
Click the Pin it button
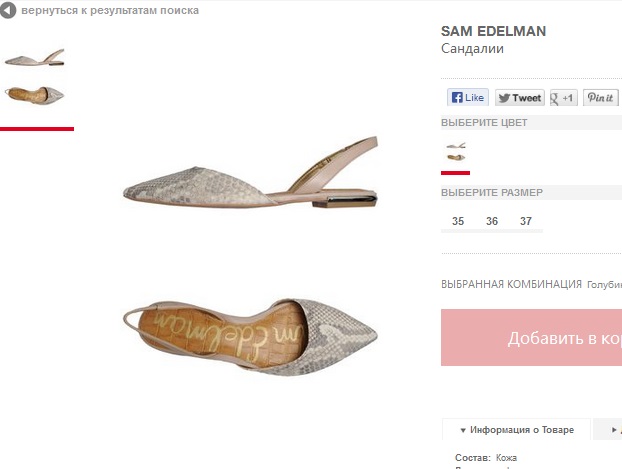coord(600,98)
